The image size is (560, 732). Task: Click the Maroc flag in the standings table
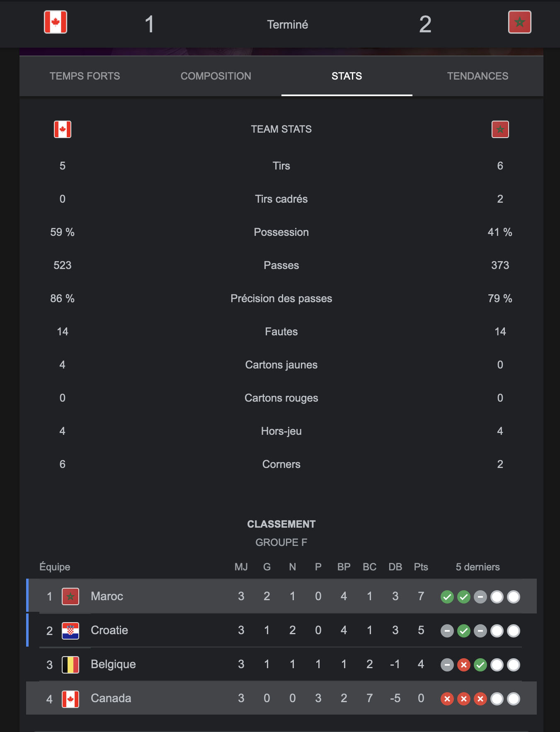70,596
